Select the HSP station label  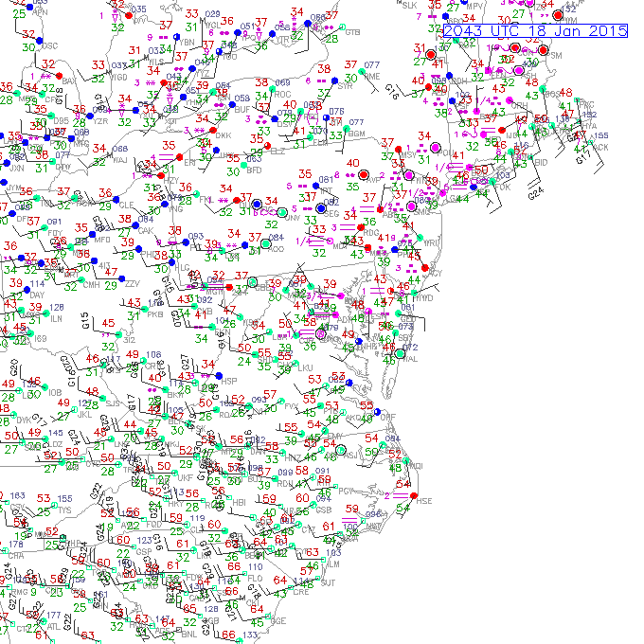click(x=229, y=381)
